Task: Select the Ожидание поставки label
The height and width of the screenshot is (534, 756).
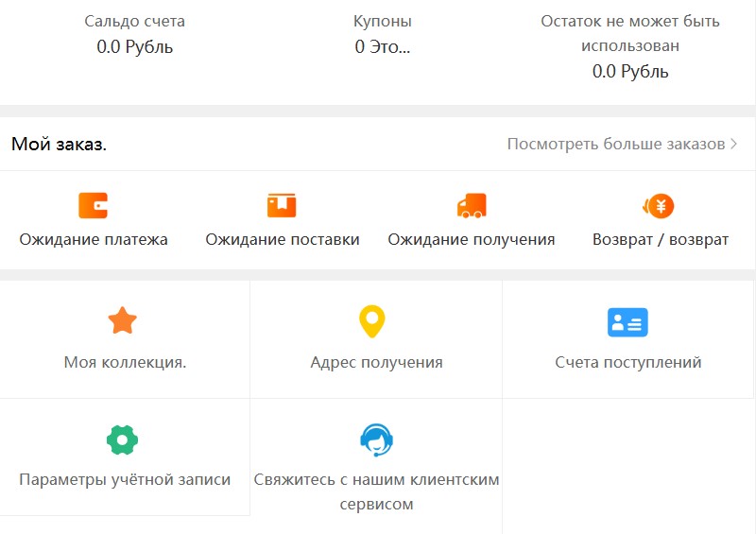Action: [x=283, y=240]
